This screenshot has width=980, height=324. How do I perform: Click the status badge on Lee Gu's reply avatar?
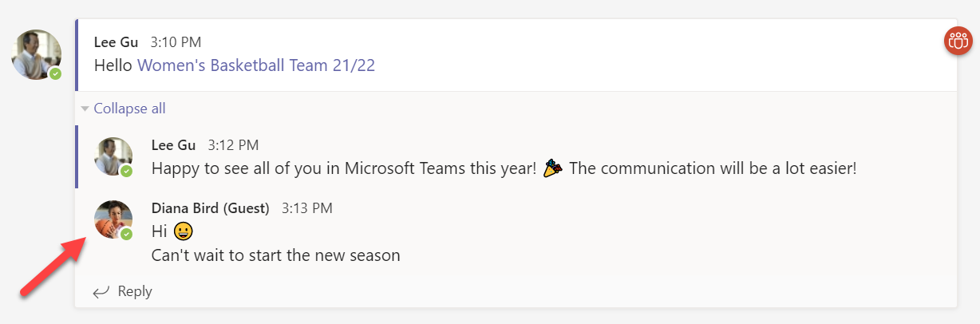click(x=126, y=172)
